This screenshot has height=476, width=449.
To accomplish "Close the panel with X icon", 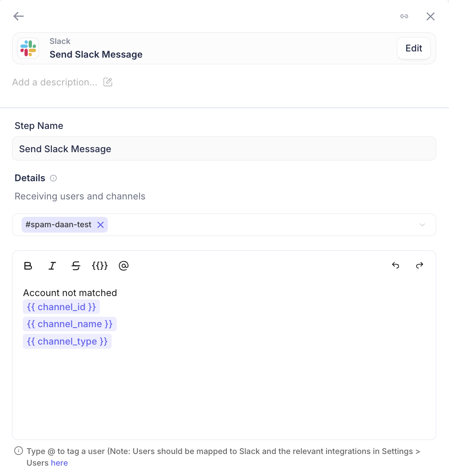I will tap(430, 16).
